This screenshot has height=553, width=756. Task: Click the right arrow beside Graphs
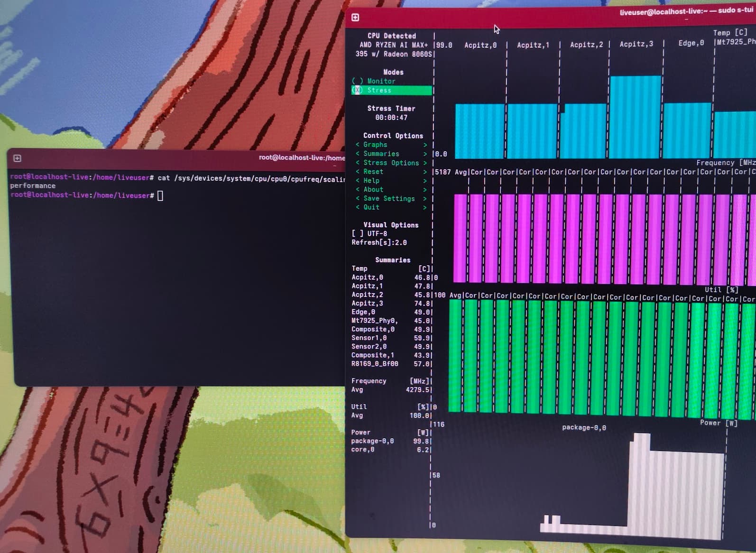coord(425,145)
